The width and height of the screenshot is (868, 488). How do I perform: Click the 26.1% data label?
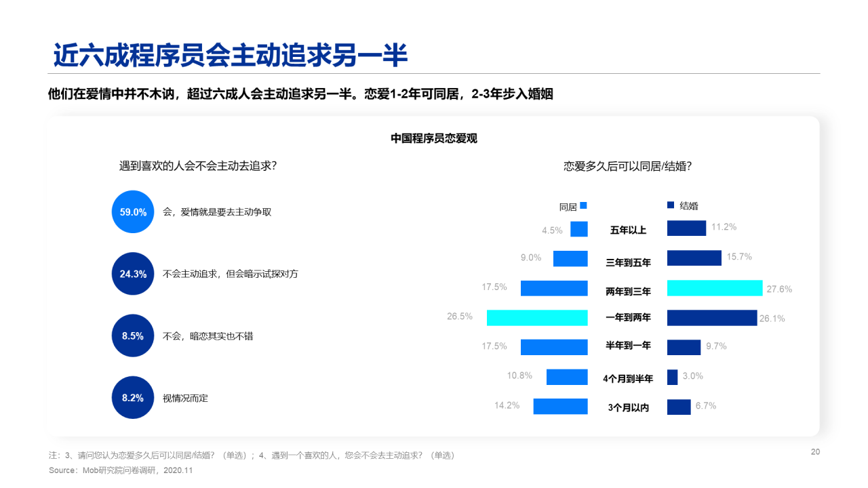[772, 318]
